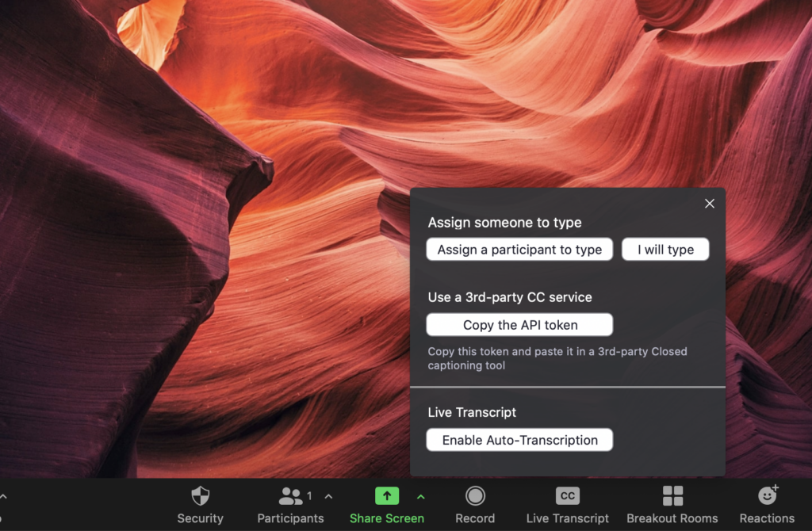
Task: Click the green Share Screen icon
Action: 387,496
